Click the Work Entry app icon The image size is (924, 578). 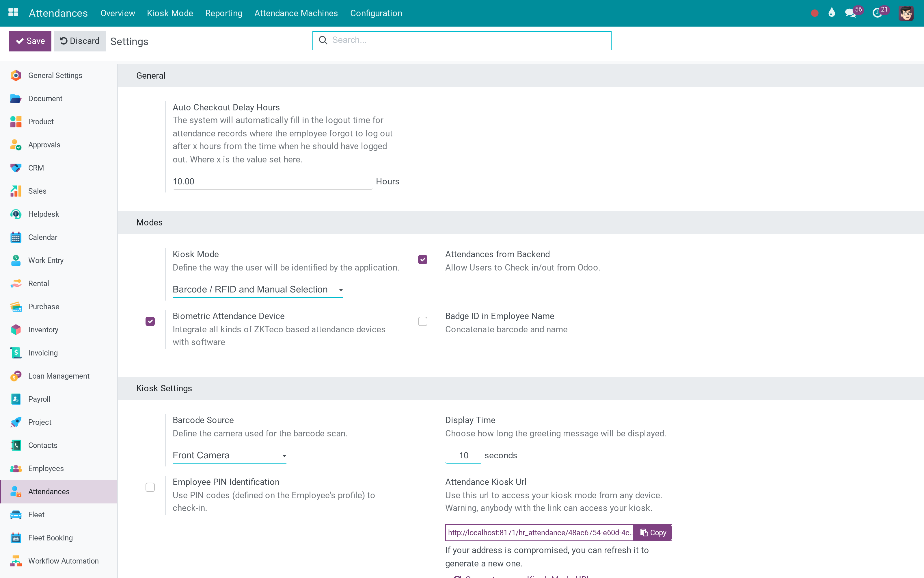point(16,260)
